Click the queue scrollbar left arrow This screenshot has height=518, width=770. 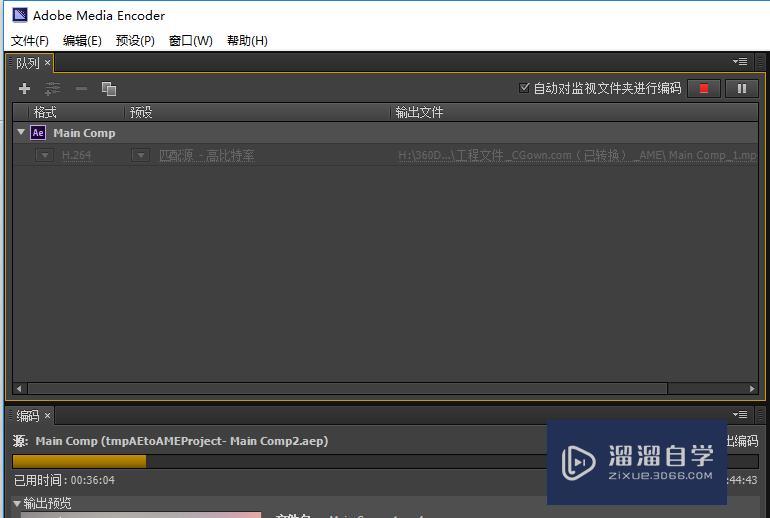[19, 388]
